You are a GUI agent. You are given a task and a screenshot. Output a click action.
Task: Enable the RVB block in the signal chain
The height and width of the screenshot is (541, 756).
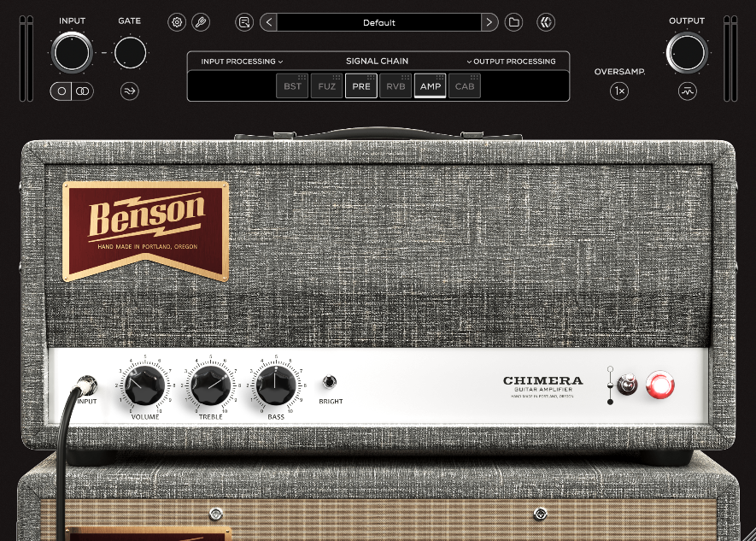point(396,85)
